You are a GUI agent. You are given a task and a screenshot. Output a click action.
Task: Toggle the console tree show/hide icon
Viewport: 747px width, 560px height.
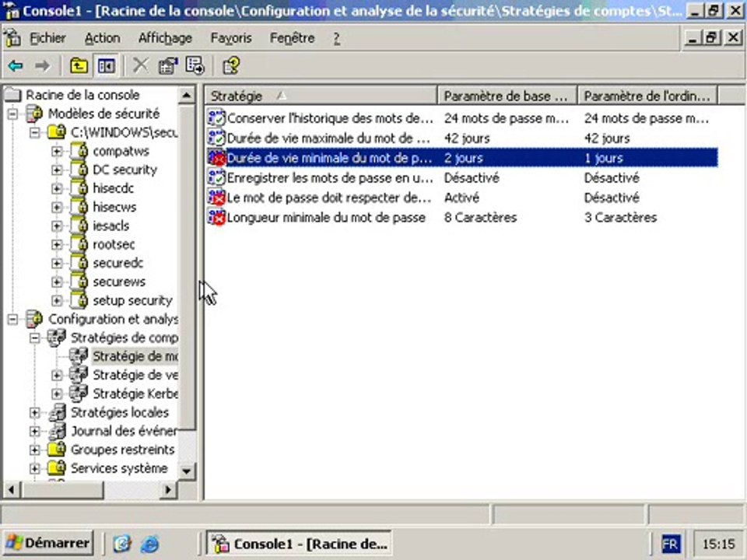click(107, 65)
